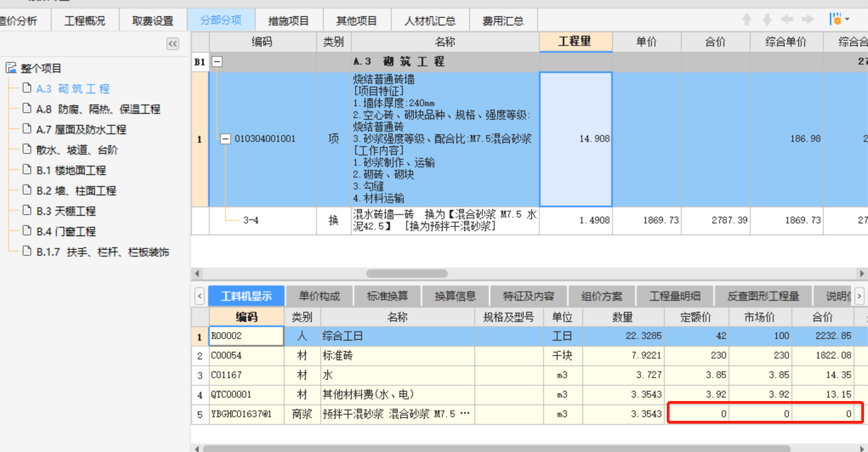Image resolution: width=868 pixels, height=452 pixels.
Task: Open the 取费设置 tab
Action: [x=153, y=21]
